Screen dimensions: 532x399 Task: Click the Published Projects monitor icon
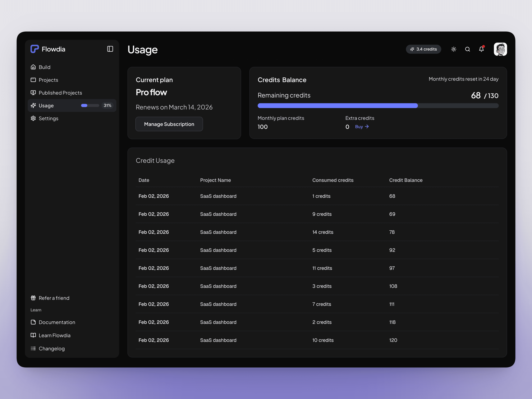tap(33, 93)
